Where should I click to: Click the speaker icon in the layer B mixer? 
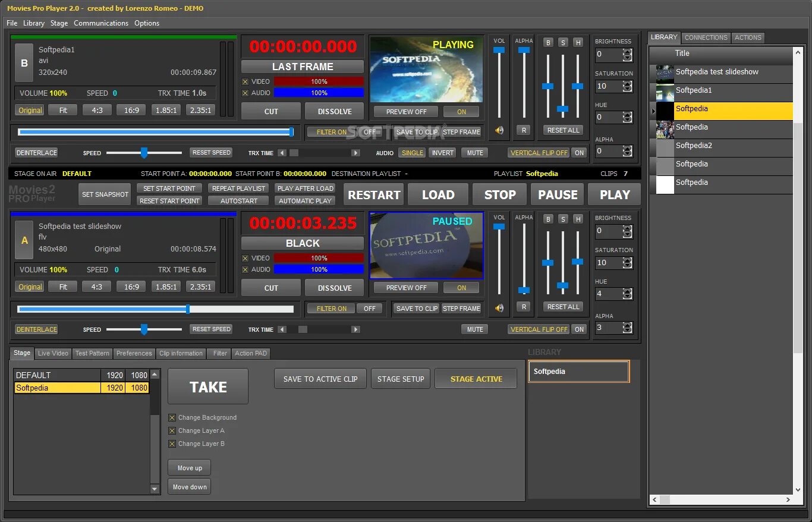[499, 130]
